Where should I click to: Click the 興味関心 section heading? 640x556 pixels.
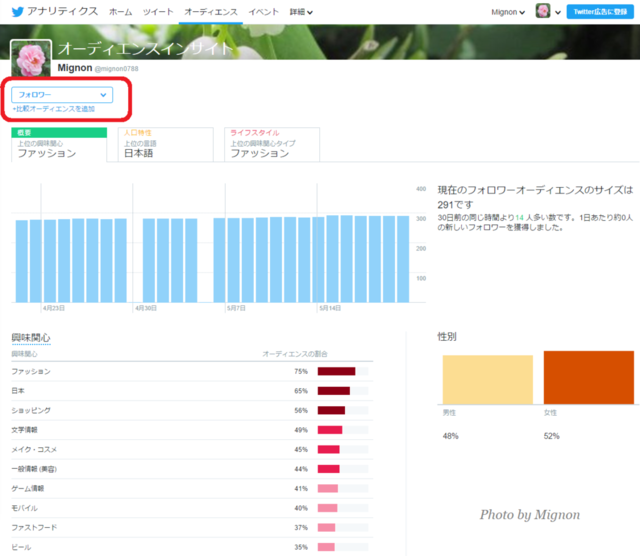[30, 338]
